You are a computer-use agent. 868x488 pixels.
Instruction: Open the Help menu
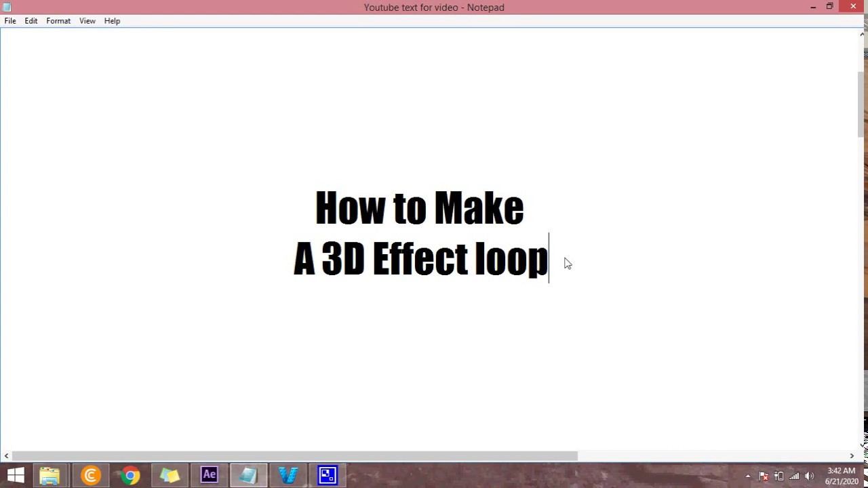coord(112,21)
